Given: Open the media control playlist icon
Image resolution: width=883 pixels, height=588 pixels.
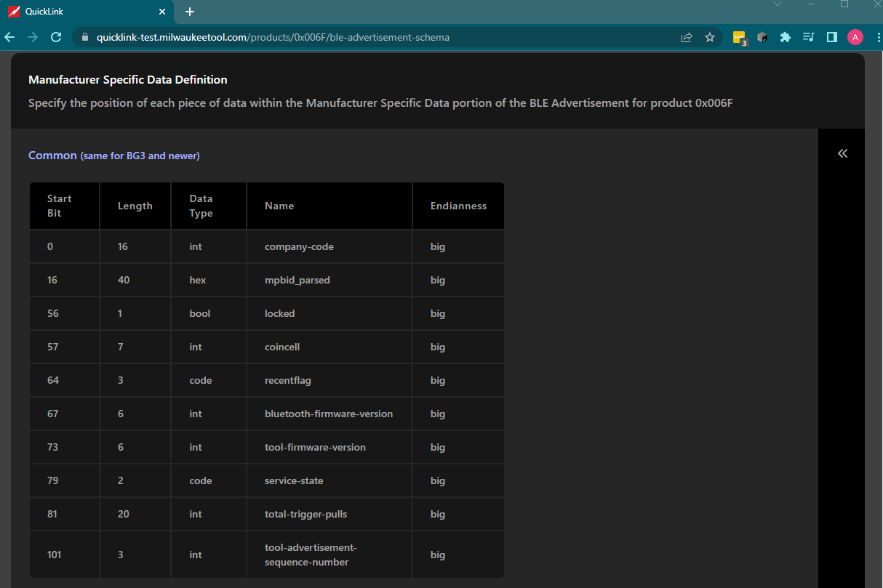Looking at the screenshot, I should 808,37.
